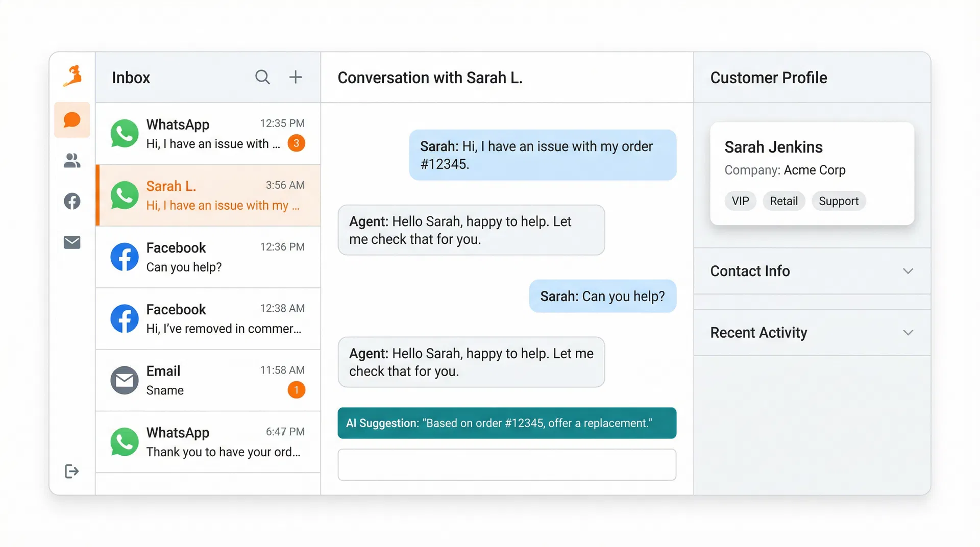Open the Facebook channel in the sidebar
980x547 pixels.
pos(71,202)
